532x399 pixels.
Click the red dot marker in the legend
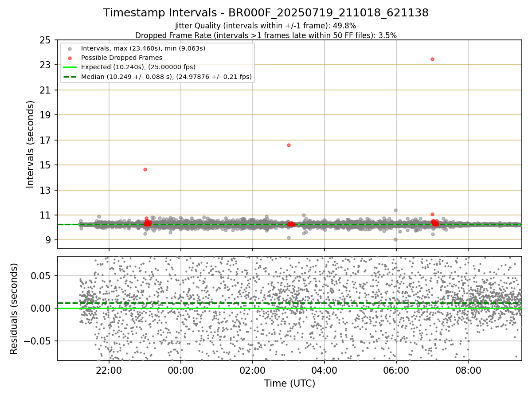point(70,58)
